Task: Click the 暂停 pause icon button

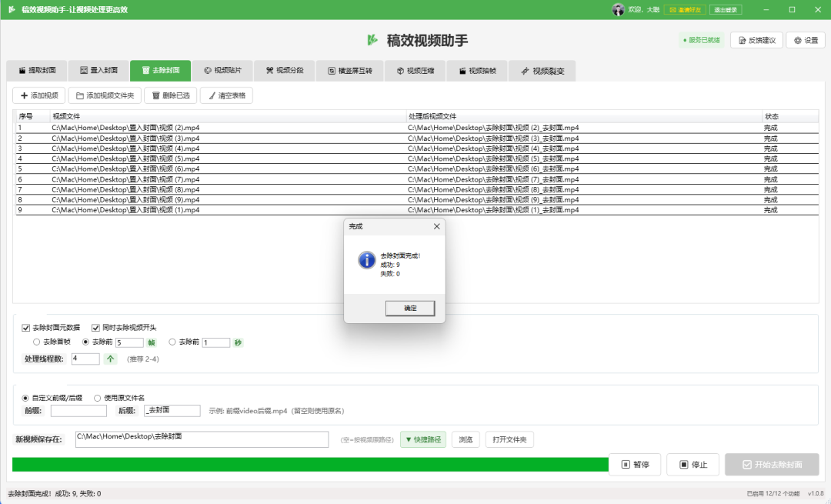Action: tap(626, 465)
